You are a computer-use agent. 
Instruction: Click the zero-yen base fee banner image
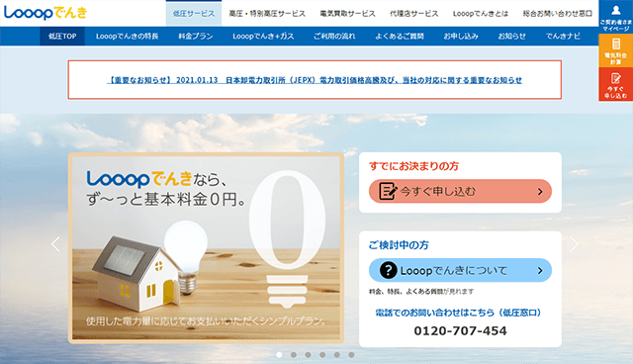point(207,248)
